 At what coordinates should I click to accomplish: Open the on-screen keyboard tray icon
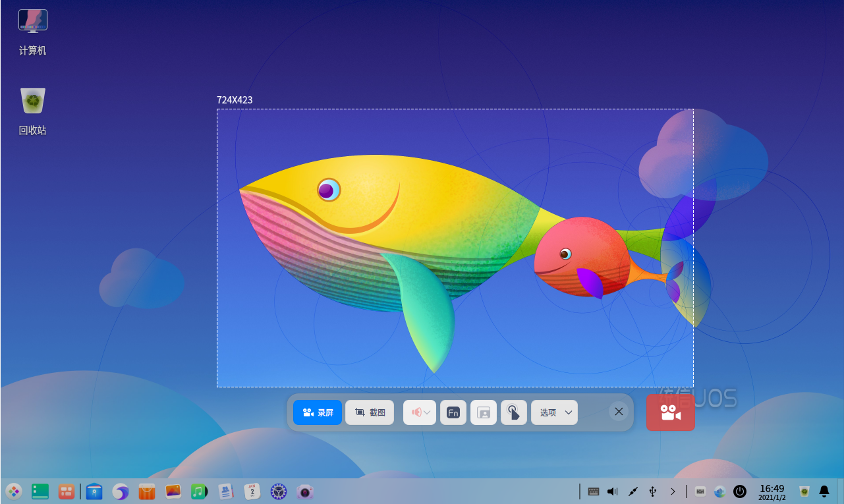(700, 491)
